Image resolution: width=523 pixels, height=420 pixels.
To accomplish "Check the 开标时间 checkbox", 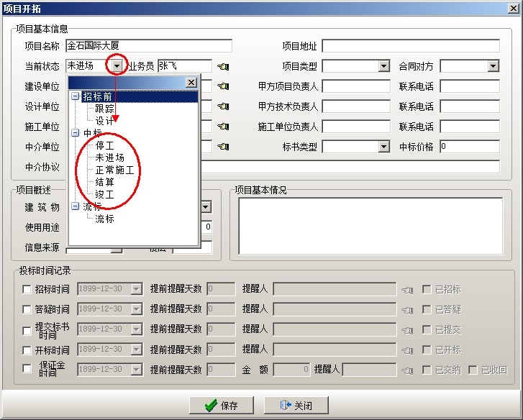I will [x=27, y=350].
